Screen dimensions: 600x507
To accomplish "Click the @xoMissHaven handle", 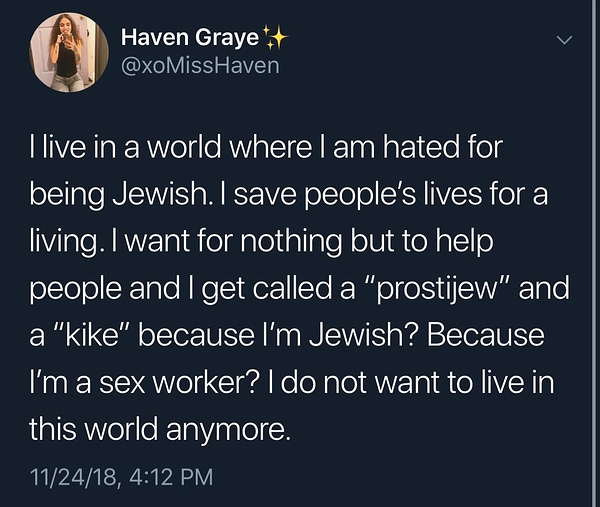I will [200, 66].
